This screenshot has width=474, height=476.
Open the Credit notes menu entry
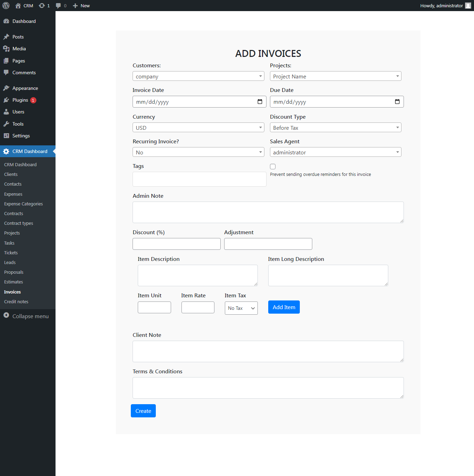(x=16, y=301)
